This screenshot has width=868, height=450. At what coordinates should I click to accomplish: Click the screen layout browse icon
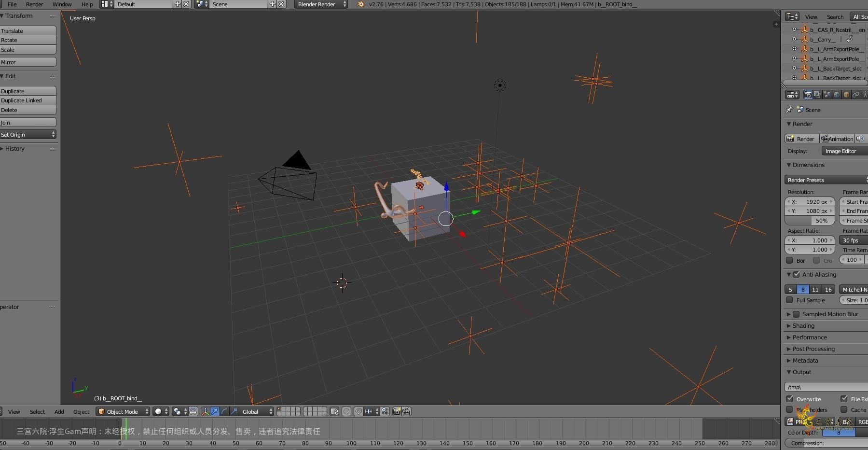tap(107, 4)
